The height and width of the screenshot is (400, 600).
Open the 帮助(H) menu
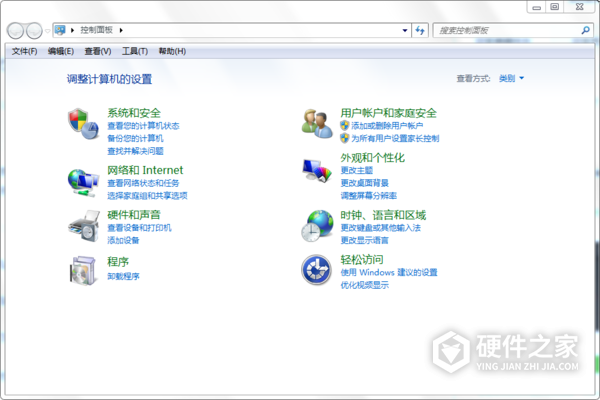click(172, 51)
